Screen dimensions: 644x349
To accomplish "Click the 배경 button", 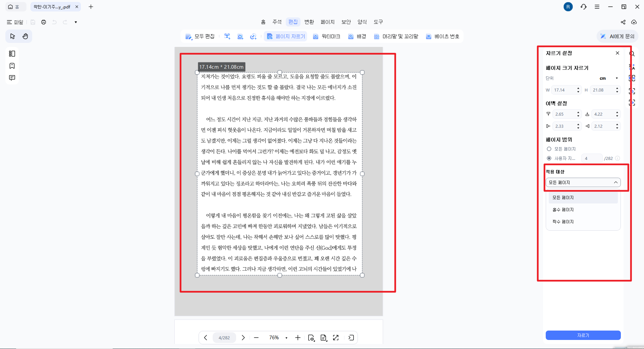I will tap(357, 36).
